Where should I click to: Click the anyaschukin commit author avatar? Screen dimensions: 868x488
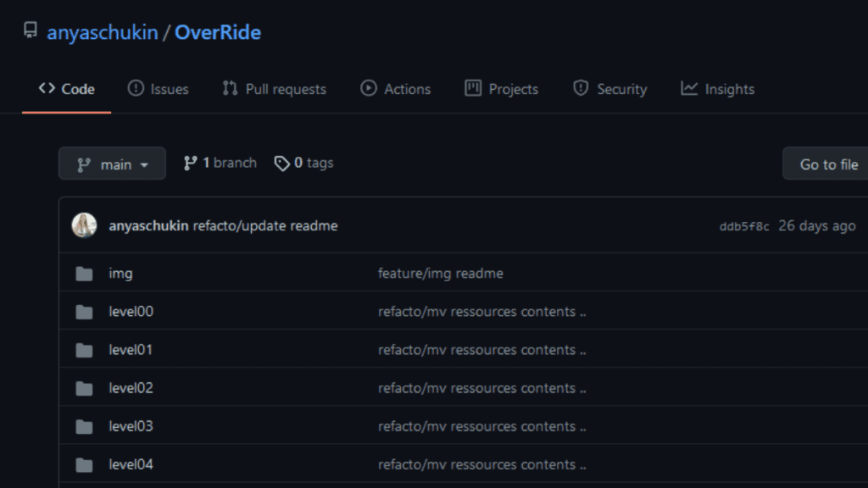(84, 225)
